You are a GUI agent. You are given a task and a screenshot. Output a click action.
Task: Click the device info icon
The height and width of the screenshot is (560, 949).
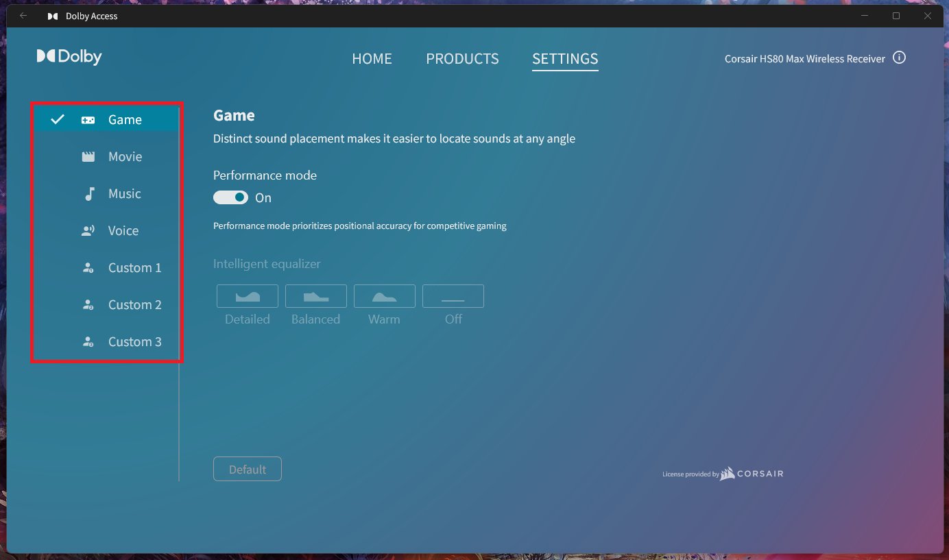coord(900,58)
